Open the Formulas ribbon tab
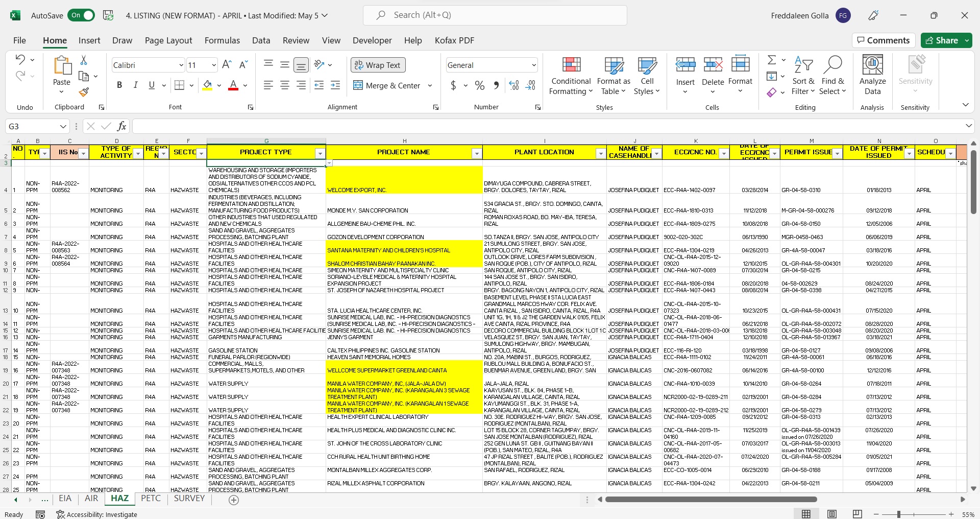This screenshot has height=519, width=980. 222,40
